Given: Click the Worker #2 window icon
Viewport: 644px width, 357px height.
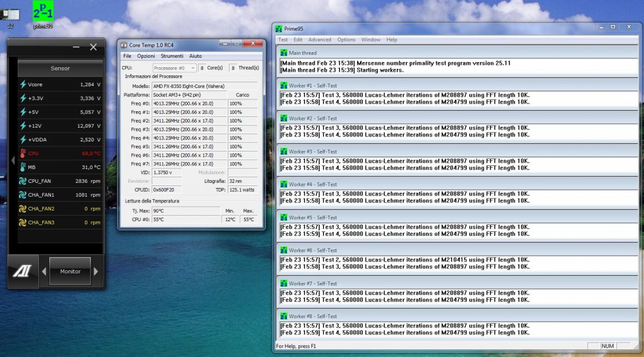Looking at the screenshot, I should (284, 119).
